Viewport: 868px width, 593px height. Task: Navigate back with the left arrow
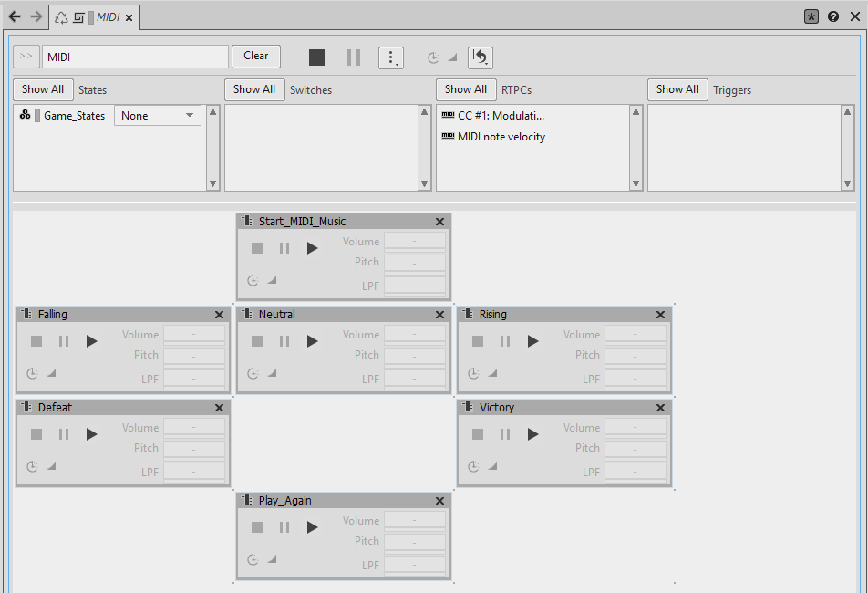[15, 16]
